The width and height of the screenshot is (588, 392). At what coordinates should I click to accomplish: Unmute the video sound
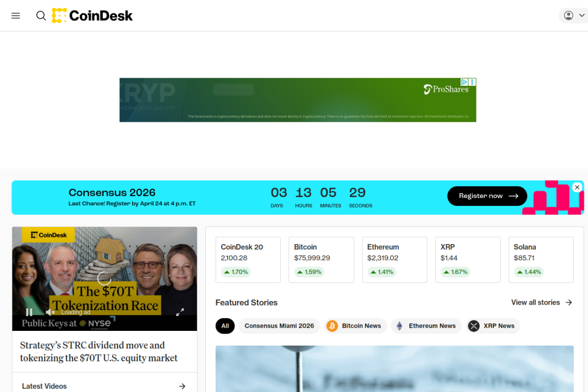[50, 312]
